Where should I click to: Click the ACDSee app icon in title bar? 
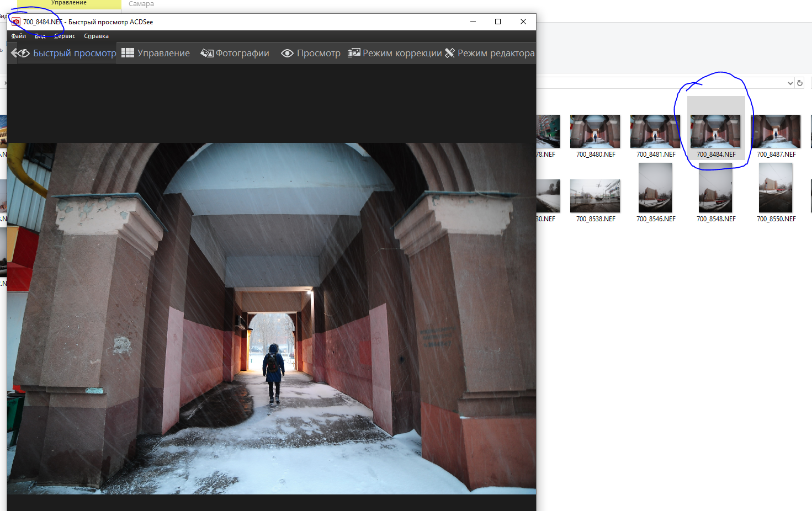[x=16, y=22]
